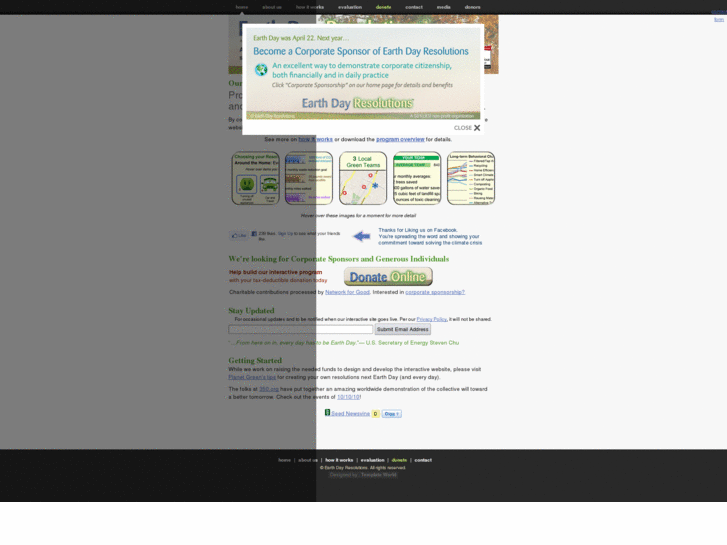Focus the email address input field
The height and width of the screenshot is (545, 727).
coord(300,329)
